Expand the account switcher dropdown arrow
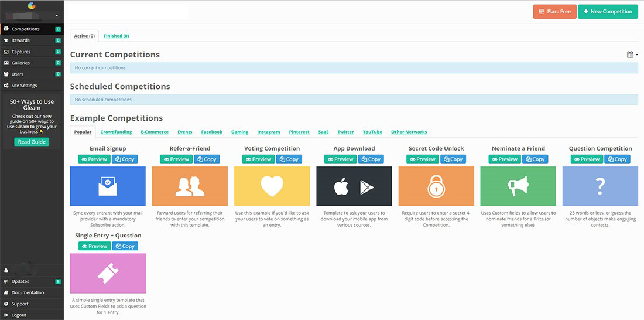The image size is (644, 320). (56, 16)
